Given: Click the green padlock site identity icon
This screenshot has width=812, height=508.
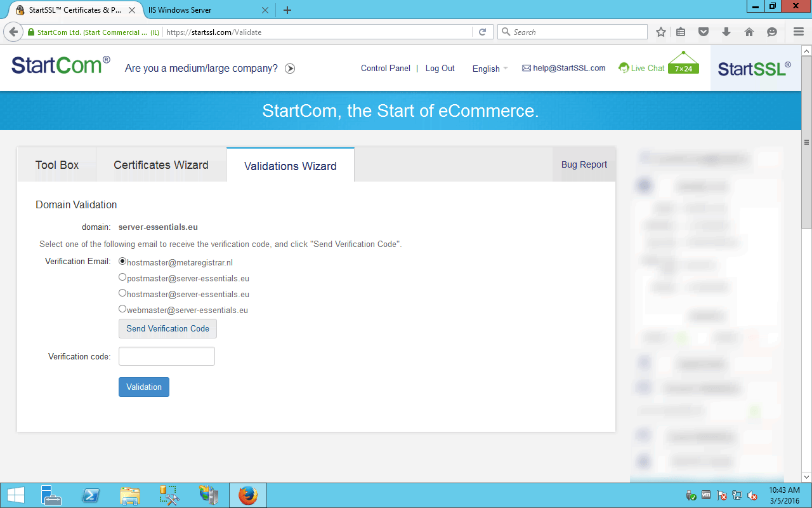Looking at the screenshot, I should click(x=30, y=32).
